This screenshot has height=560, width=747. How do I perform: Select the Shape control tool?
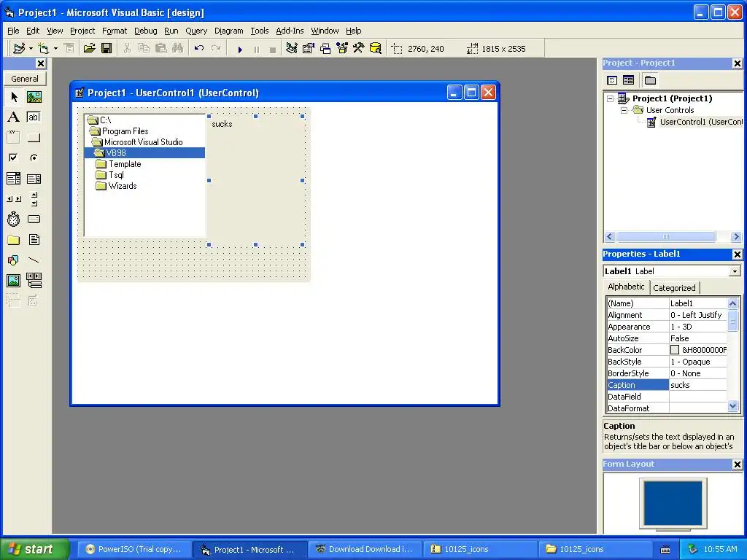click(x=14, y=260)
